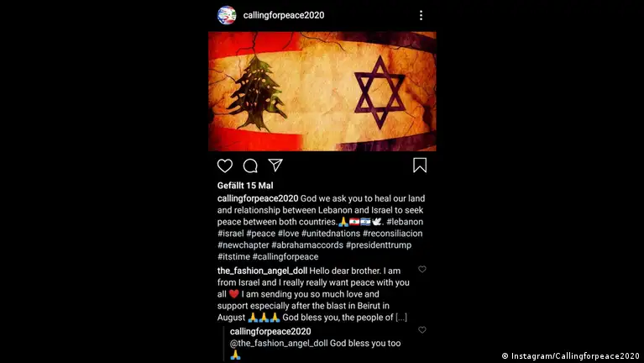
Task: Save the post with the bookmark icon
Action: click(420, 166)
